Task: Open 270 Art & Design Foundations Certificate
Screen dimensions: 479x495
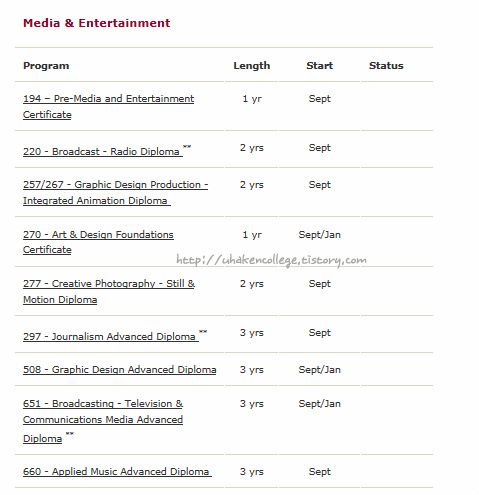Action: (98, 242)
